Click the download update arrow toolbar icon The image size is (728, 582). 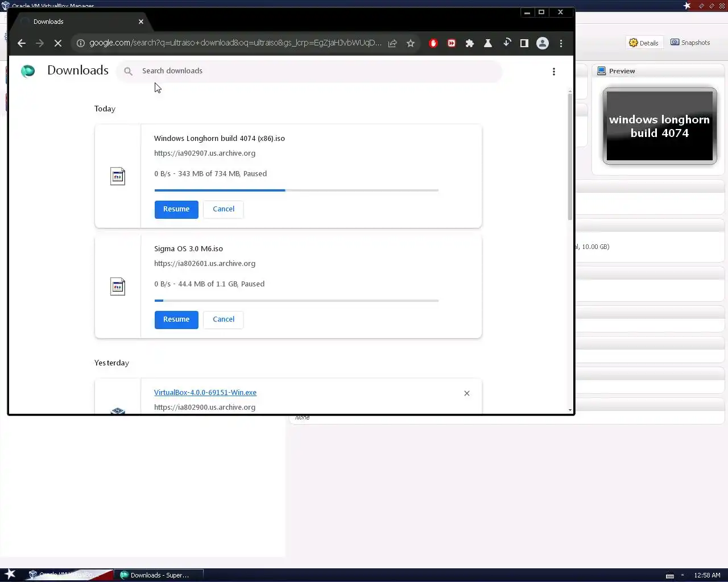pos(507,43)
